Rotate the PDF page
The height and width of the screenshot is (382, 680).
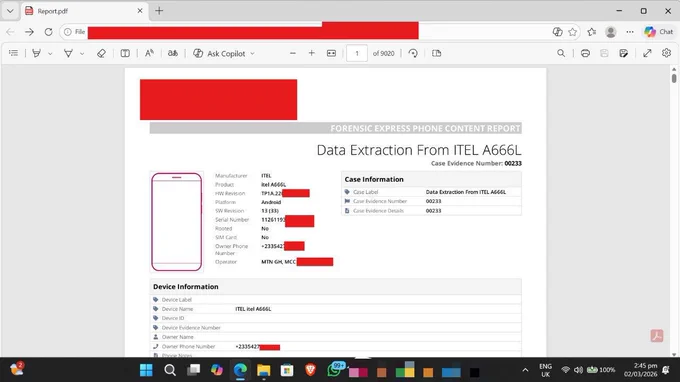pyautogui.click(x=413, y=53)
